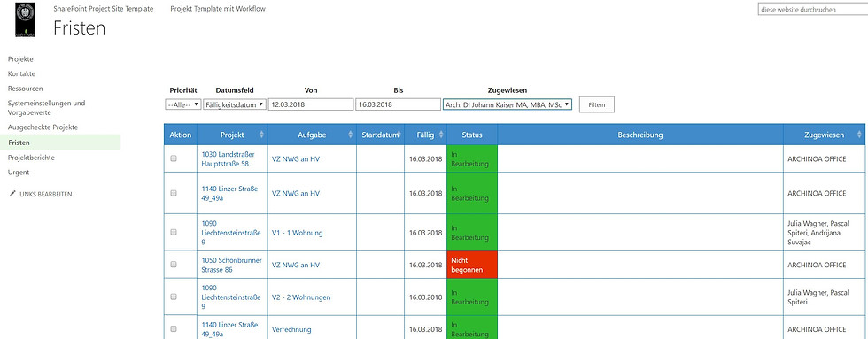Image resolution: width=868 pixels, height=339 pixels.
Task: Click the Status column header
Action: tap(472, 135)
